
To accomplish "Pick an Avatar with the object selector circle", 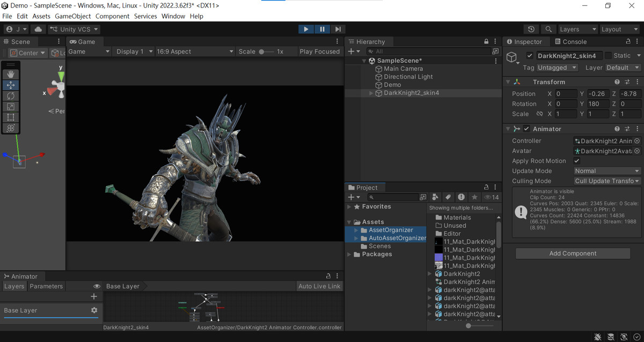I will [637, 151].
